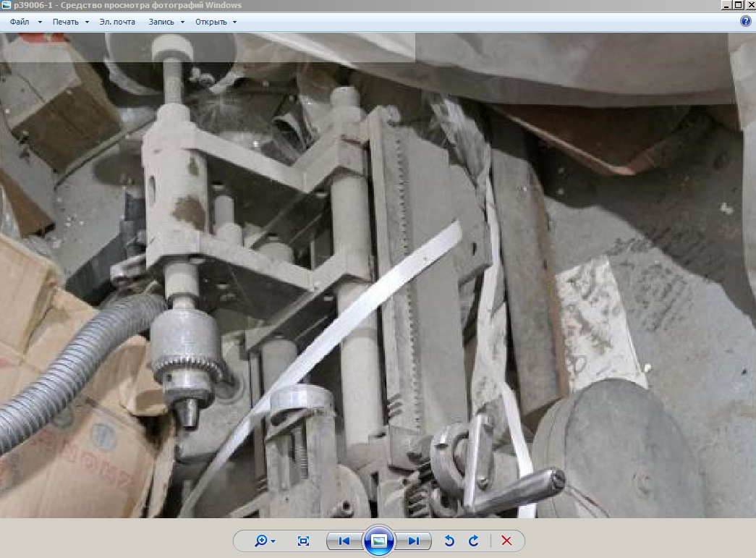Image resolution: width=756 pixels, height=558 pixels.
Task: Go to the previous photo
Action: [x=344, y=541]
